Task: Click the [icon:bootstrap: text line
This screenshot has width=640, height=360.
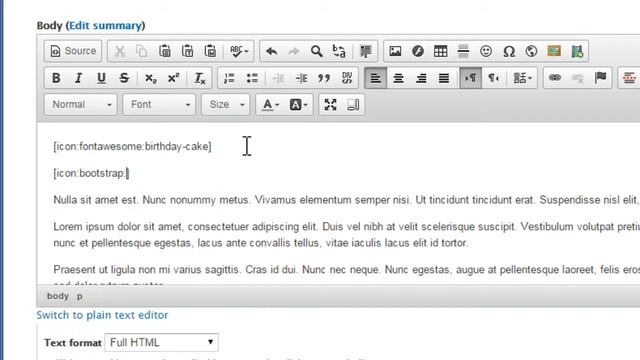Action: pyautogui.click(x=91, y=173)
